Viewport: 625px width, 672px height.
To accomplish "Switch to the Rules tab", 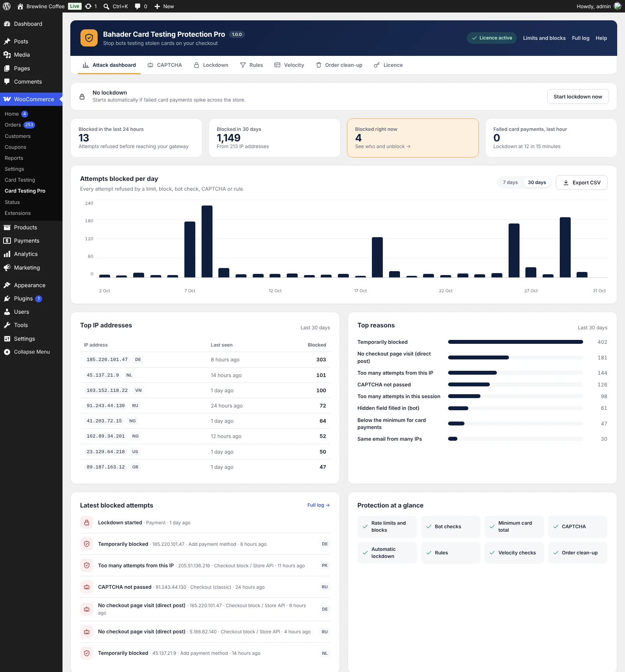I will click(x=252, y=65).
